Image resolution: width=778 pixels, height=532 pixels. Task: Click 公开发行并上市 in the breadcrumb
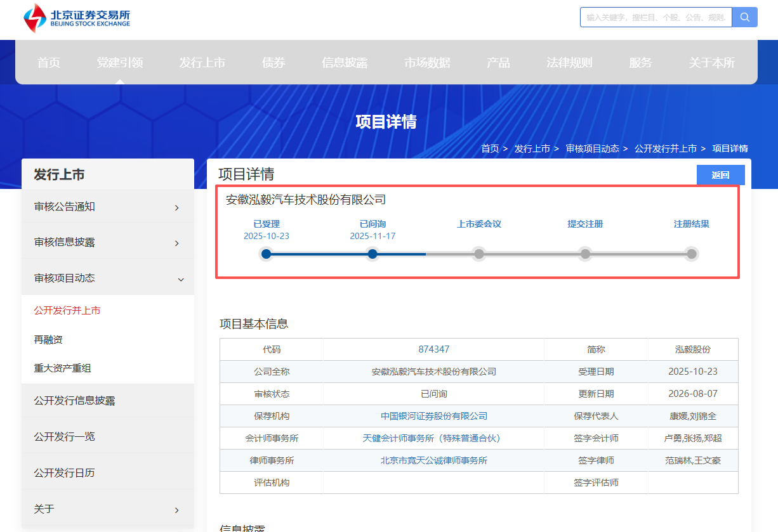(x=665, y=148)
